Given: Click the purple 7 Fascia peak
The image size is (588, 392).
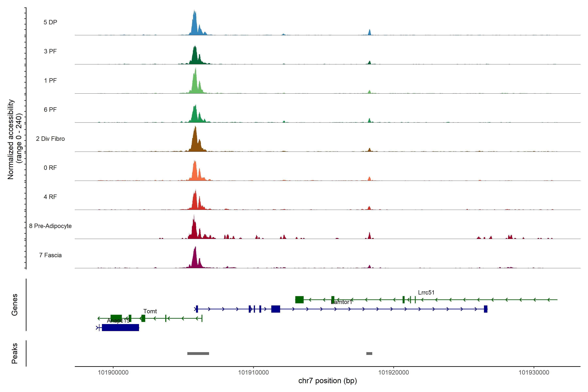Looking at the screenshot, I should click(x=195, y=259).
